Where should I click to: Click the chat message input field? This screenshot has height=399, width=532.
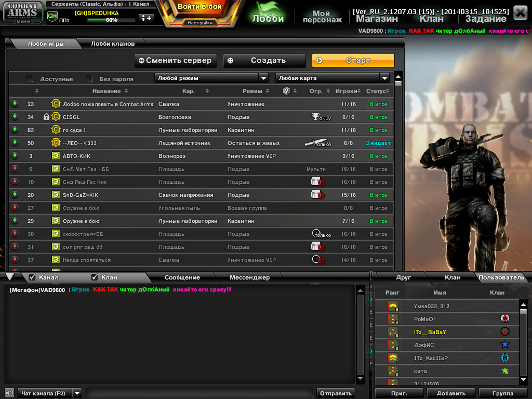pos(200,393)
